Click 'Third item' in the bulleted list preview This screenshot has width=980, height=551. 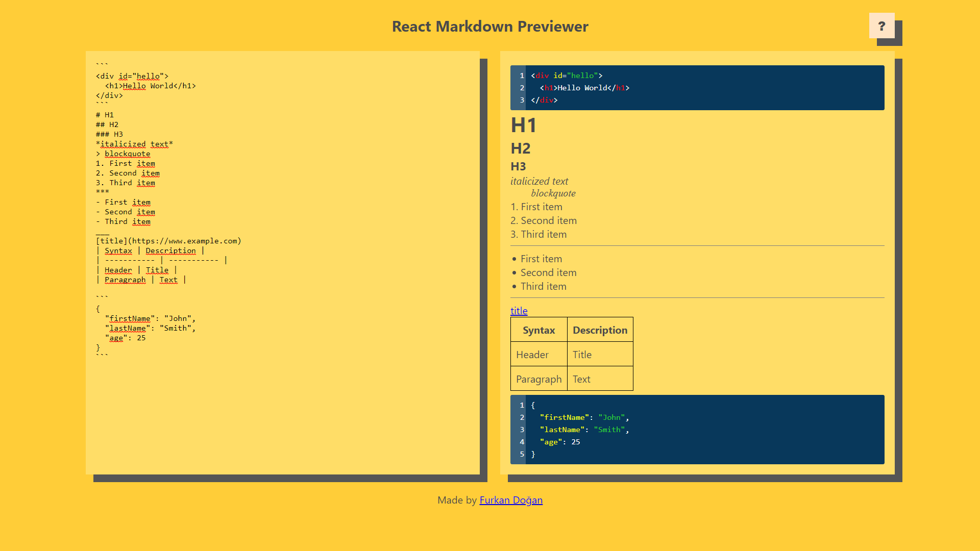click(543, 286)
